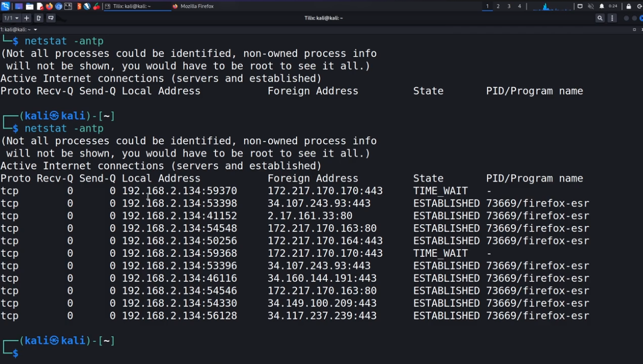Maximize the terminal pane with small square button

point(634,30)
